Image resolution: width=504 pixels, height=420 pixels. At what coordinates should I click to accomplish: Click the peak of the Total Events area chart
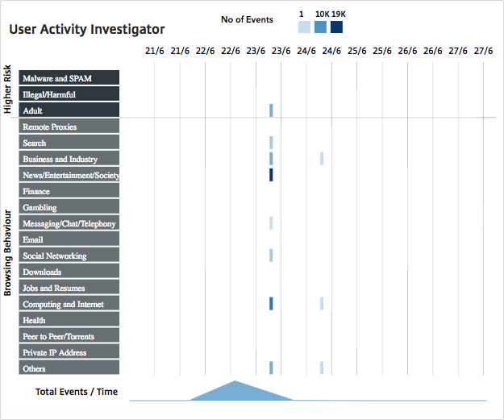235,382
